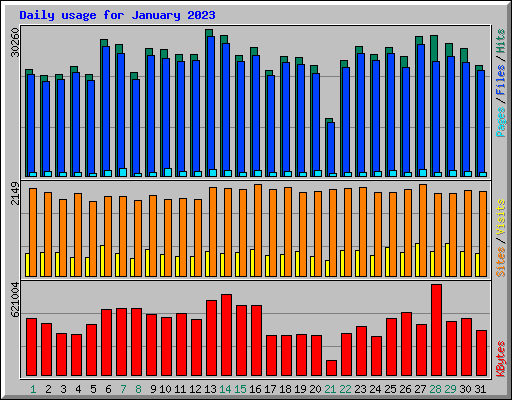The image size is (512, 400).
Task: Select day label 11 on the x-axis
Action: pos(180,389)
